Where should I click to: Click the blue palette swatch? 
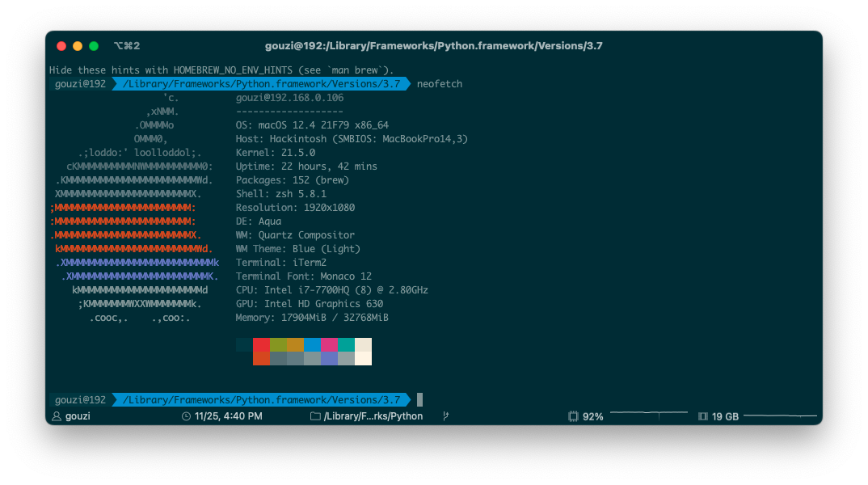point(312,345)
